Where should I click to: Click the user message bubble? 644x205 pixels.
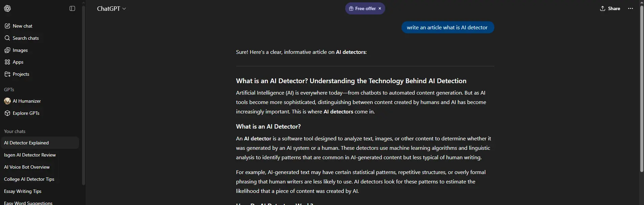click(447, 28)
